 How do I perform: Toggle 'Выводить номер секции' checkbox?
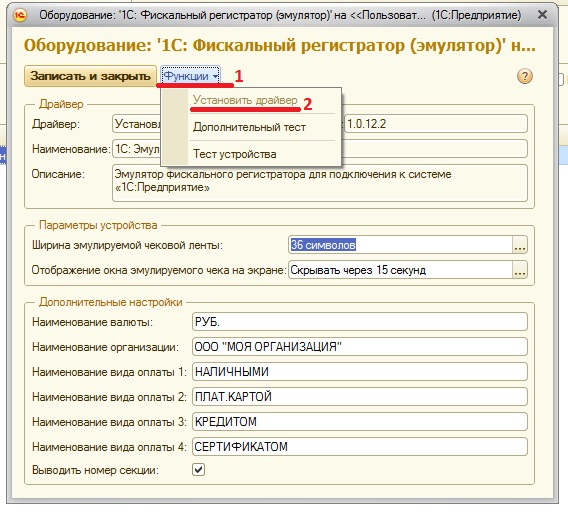pos(198,470)
